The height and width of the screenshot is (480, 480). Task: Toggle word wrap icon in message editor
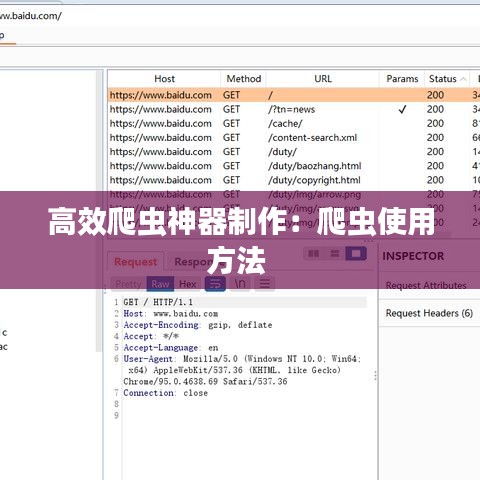(x=215, y=284)
